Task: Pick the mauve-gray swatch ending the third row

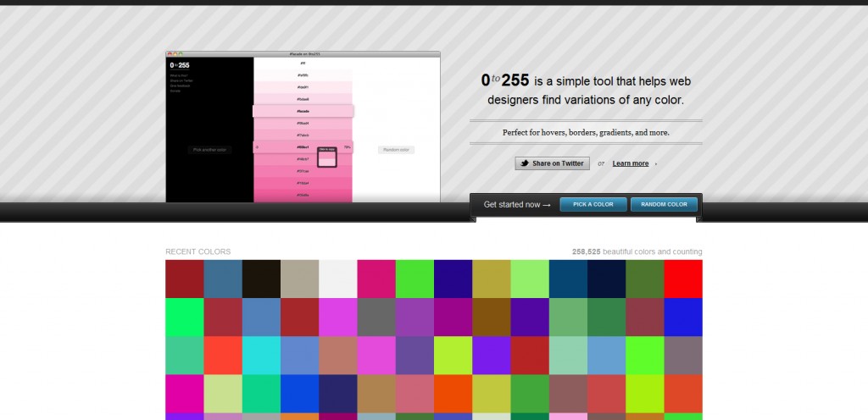Action: tap(683, 356)
